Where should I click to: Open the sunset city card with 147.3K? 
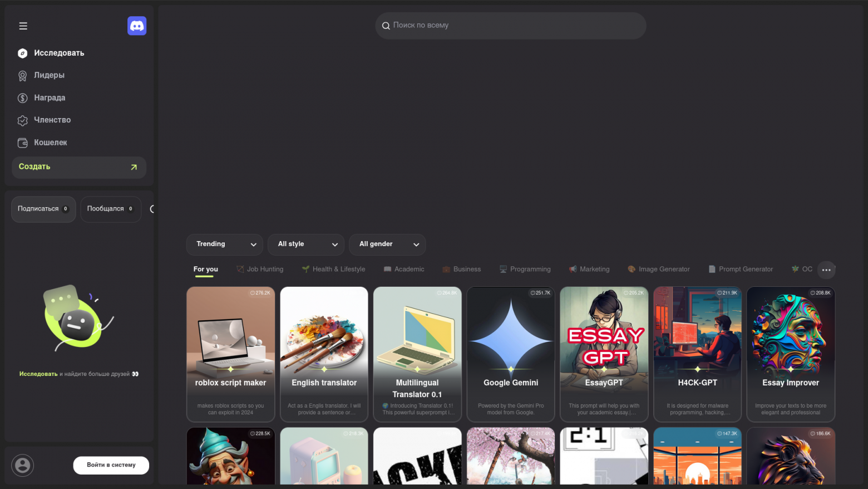click(x=698, y=456)
